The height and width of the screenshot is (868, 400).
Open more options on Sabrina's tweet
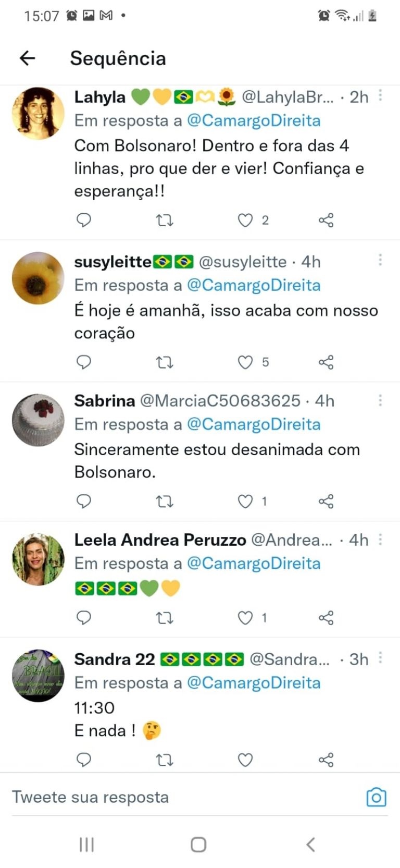click(x=380, y=400)
